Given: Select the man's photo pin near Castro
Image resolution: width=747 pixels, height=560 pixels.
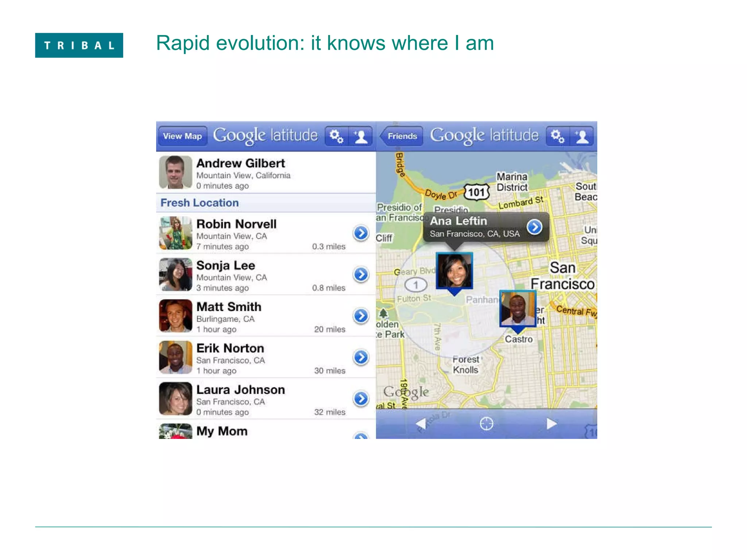Looking at the screenshot, I should (x=518, y=309).
